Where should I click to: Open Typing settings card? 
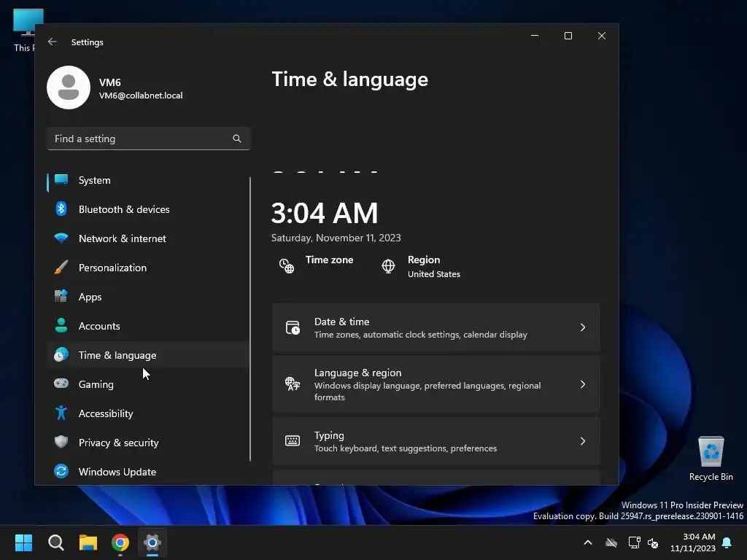[436, 441]
